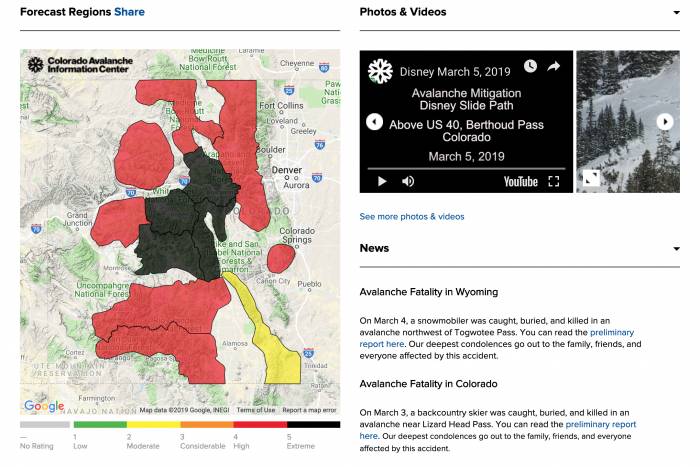Click the Extreme legend label
This screenshot has height=467, width=700.
tap(301, 446)
